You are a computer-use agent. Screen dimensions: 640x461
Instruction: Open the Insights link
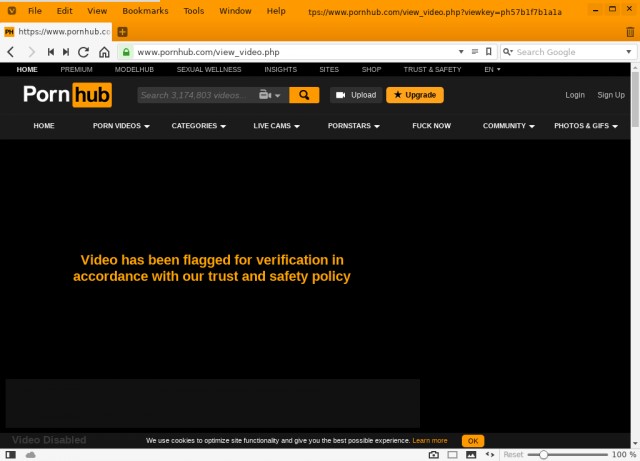[x=280, y=69]
